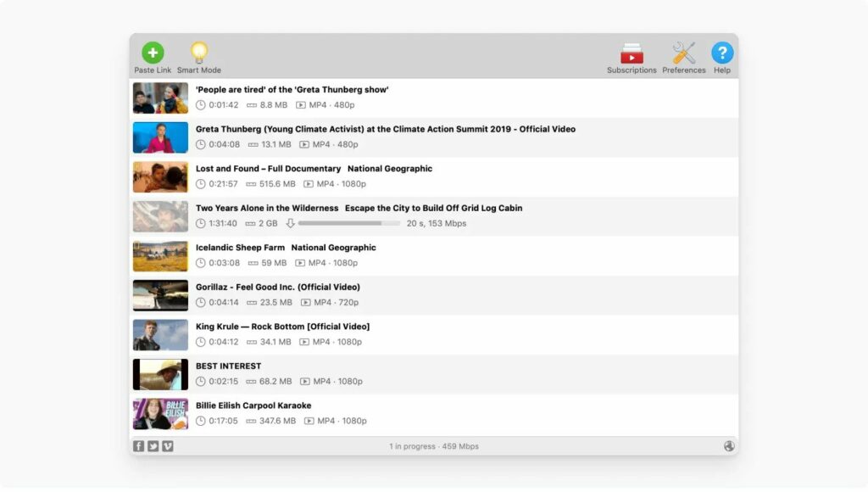This screenshot has width=868, height=492.
Task: Click download arrow icon on Wilderness row
Action: pyautogui.click(x=290, y=223)
